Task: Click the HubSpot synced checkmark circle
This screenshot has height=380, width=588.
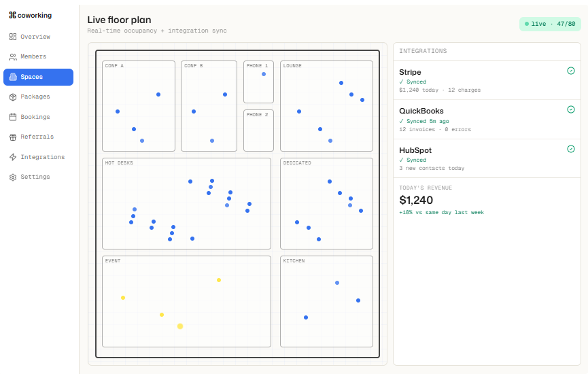Action: pyautogui.click(x=571, y=149)
